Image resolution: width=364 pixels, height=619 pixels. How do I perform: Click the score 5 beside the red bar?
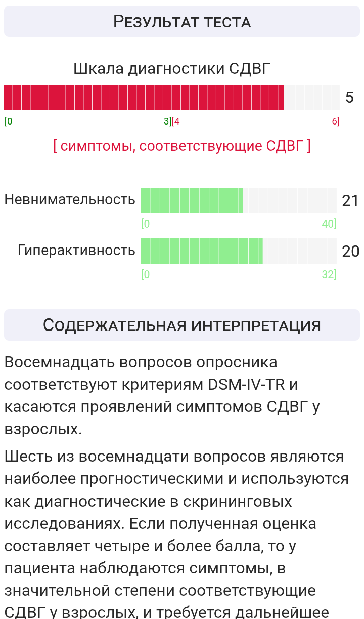point(349,97)
